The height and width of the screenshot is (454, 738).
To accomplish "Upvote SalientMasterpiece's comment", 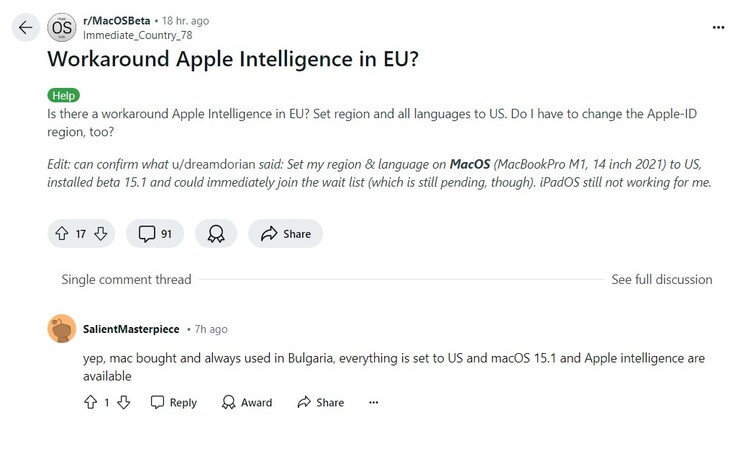I will pos(90,402).
